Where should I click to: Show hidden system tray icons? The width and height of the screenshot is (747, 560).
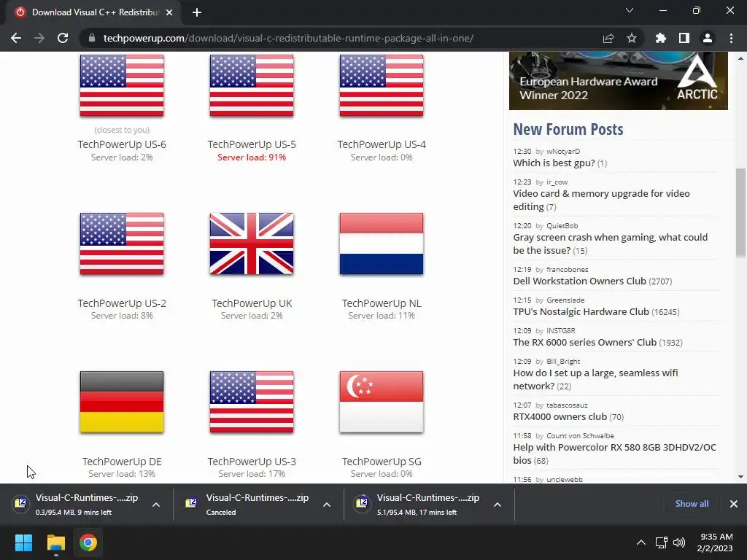point(641,542)
